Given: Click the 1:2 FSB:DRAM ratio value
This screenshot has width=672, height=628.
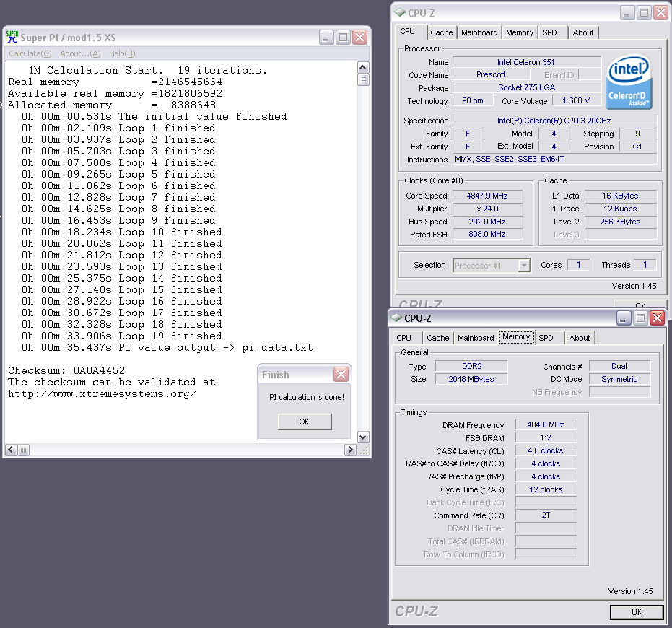Looking at the screenshot, I should (546, 437).
